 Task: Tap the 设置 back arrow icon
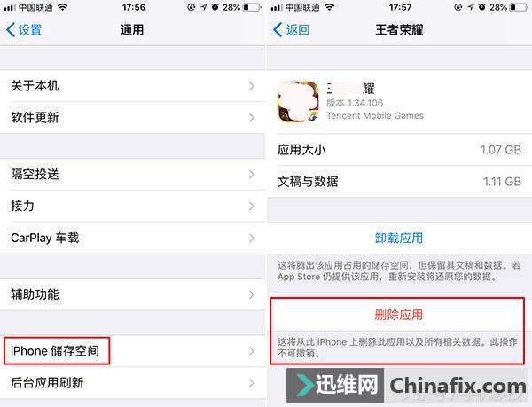(11, 30)
